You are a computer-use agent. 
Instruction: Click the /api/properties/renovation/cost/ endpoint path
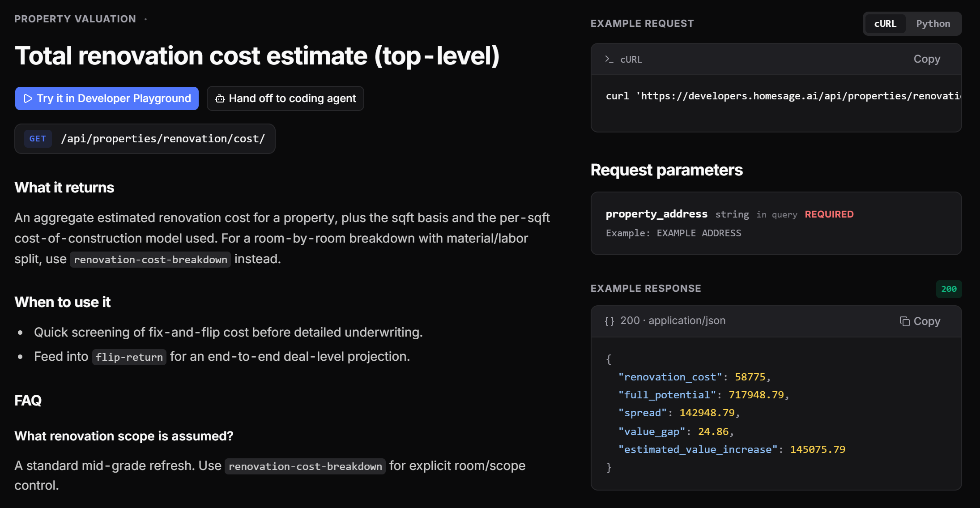[x=163, y=139]
